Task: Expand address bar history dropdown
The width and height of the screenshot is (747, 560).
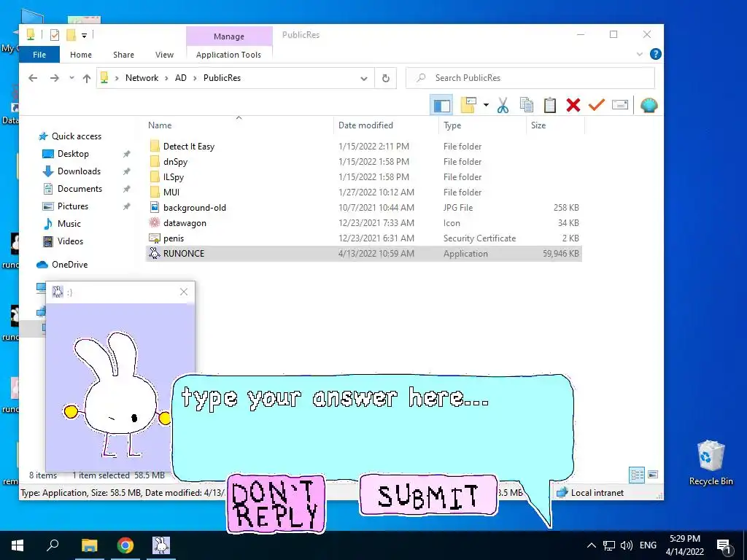Action: [x=364, y=78]
